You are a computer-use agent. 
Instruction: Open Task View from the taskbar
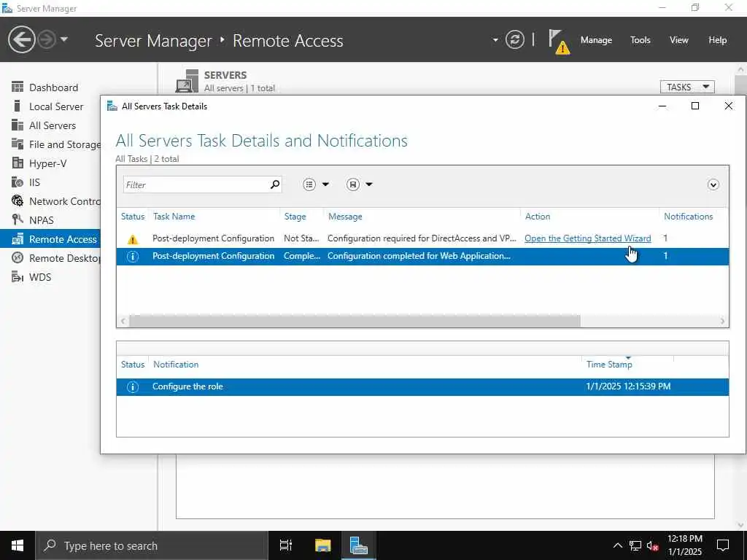285,545
